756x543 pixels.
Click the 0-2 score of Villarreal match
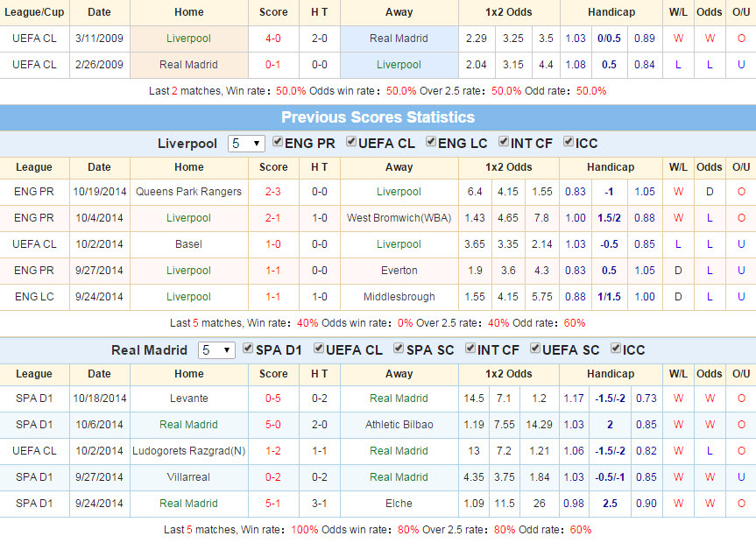(x=273, y=477)
